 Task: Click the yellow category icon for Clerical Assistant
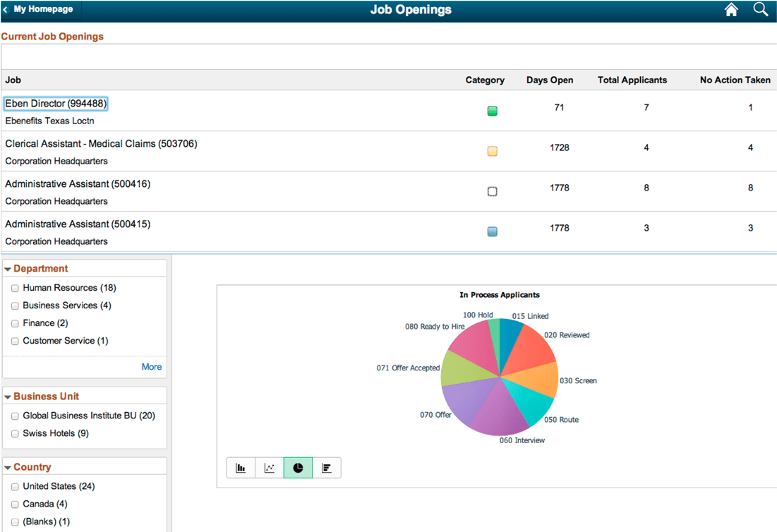point(492,151)
